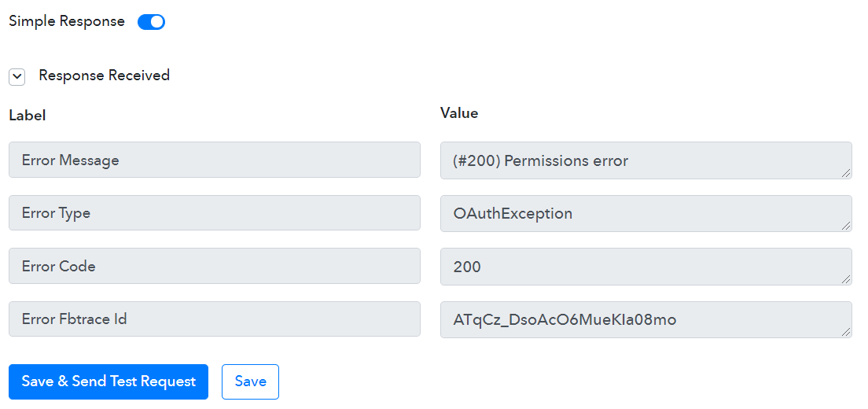
Task: Grab resize handle of OAuthException box
Action: [x=846, y=226]
